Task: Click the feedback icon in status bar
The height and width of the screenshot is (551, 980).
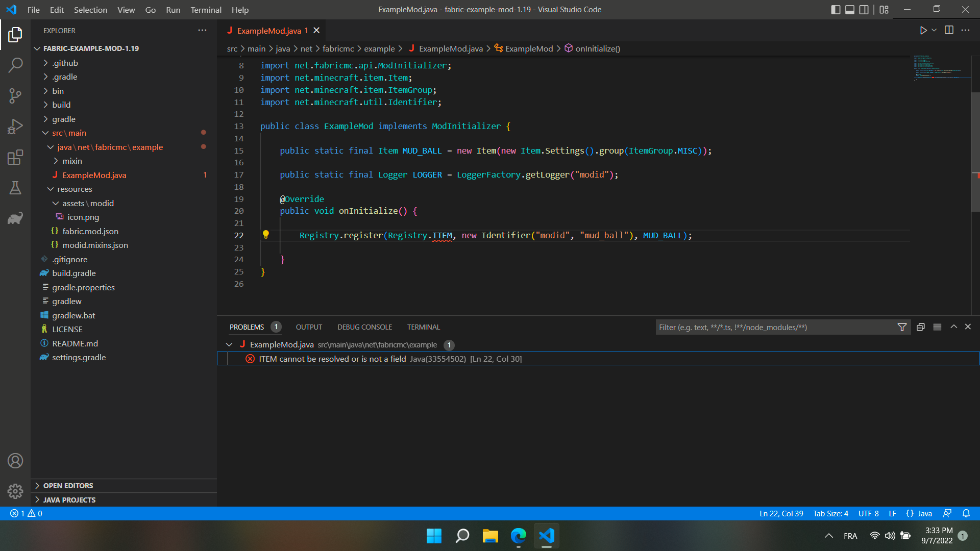Action: click(947, 513)
